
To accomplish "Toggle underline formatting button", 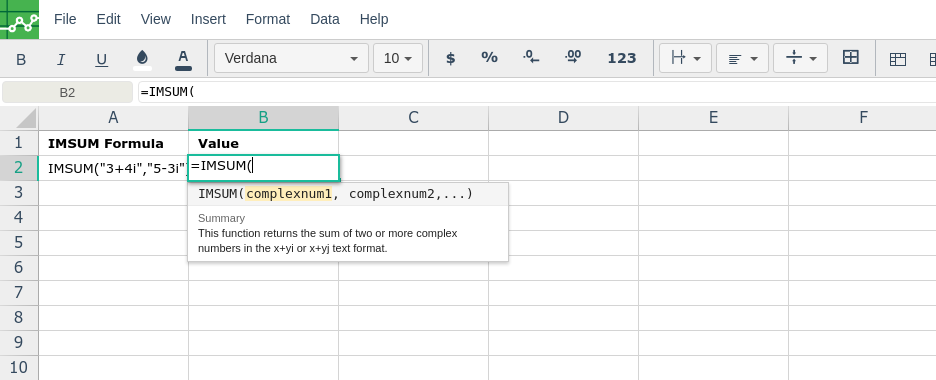I will tap(101, 59).
